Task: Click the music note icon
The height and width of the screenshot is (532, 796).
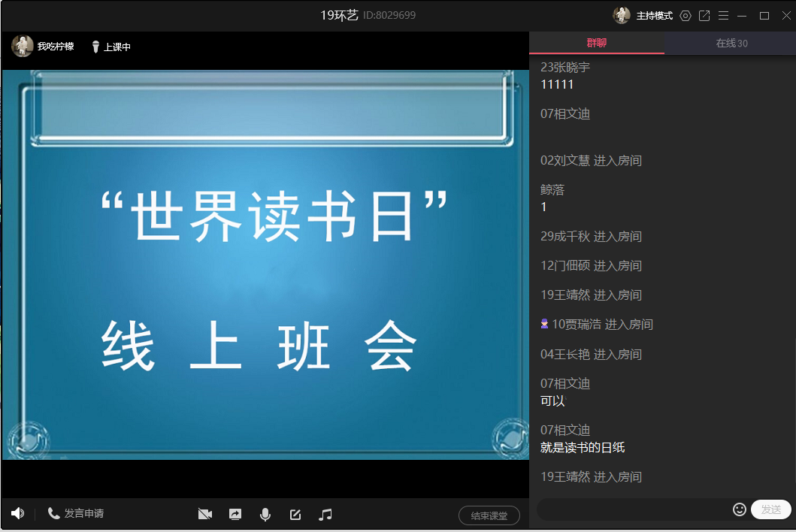Action: [x=325, y=515]
